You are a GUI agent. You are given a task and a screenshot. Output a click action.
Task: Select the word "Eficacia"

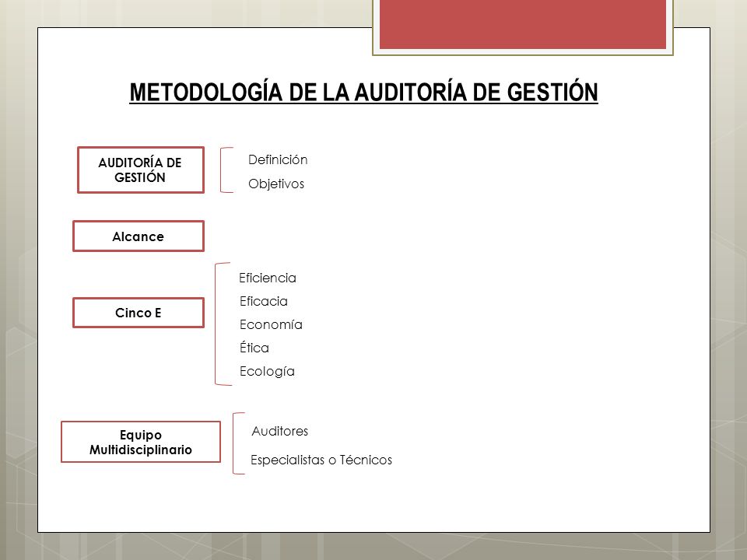pos(264,302)
